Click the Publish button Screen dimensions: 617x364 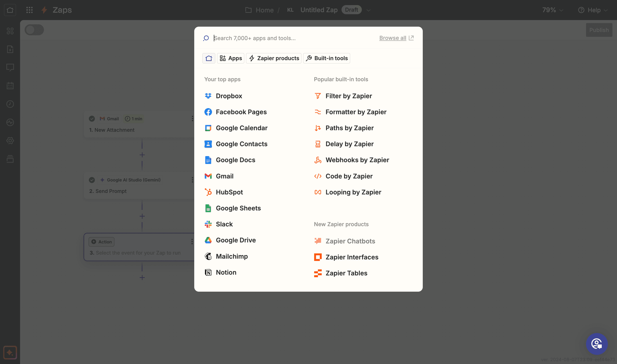599,30
